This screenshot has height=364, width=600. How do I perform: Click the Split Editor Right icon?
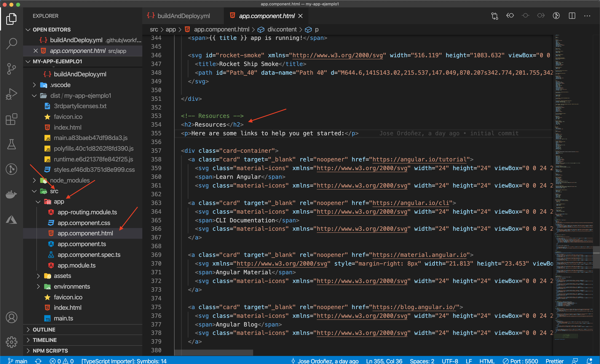point(572,16)
